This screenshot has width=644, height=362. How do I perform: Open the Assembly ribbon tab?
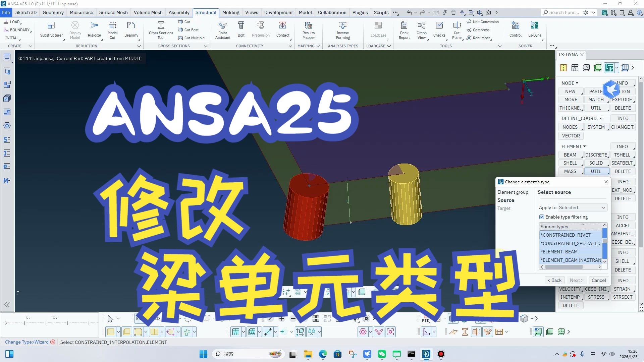(179, 12)
